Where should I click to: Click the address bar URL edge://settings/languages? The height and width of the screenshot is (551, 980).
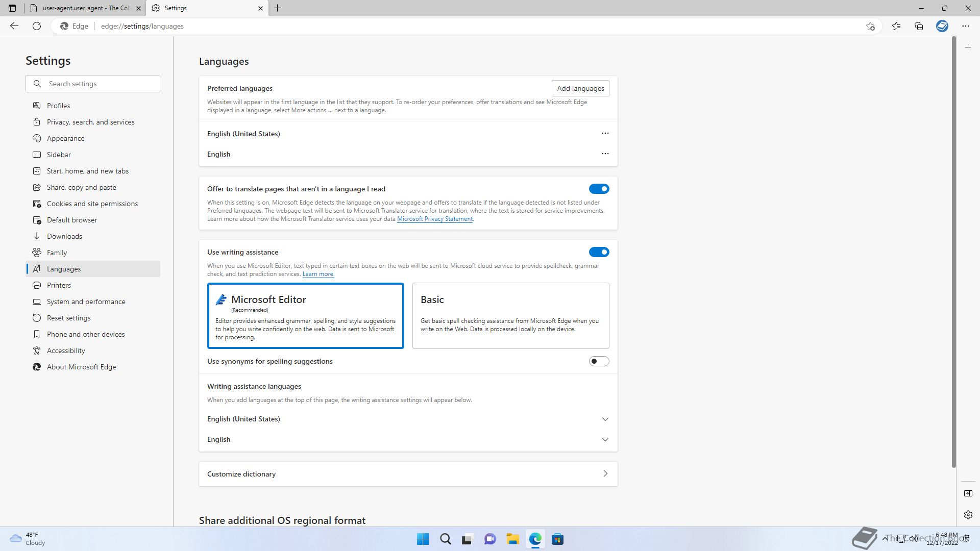click(142, 26)
